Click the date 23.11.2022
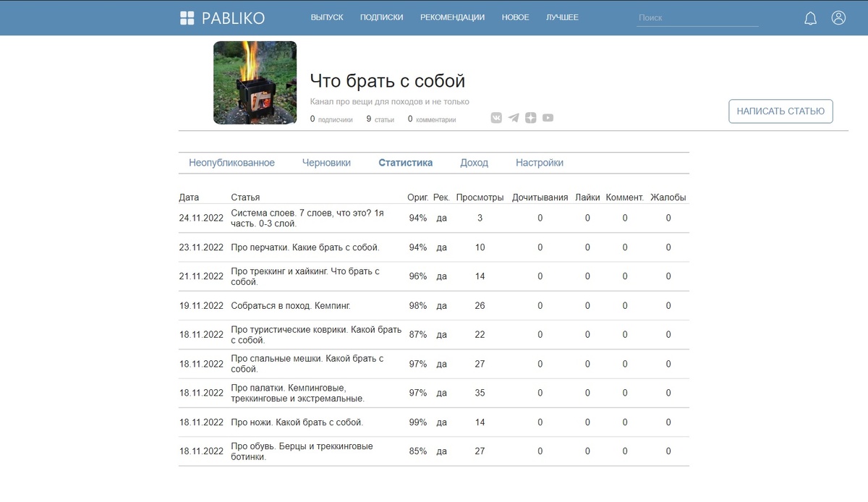The image size is (868, 502). click(x=201, y=247)
